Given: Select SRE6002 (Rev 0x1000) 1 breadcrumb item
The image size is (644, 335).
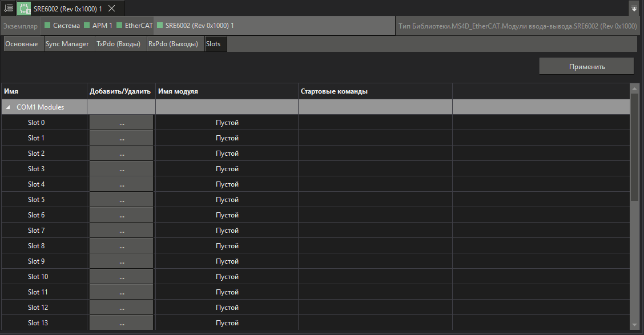Looking at the screenshot, I should [196, 26].
